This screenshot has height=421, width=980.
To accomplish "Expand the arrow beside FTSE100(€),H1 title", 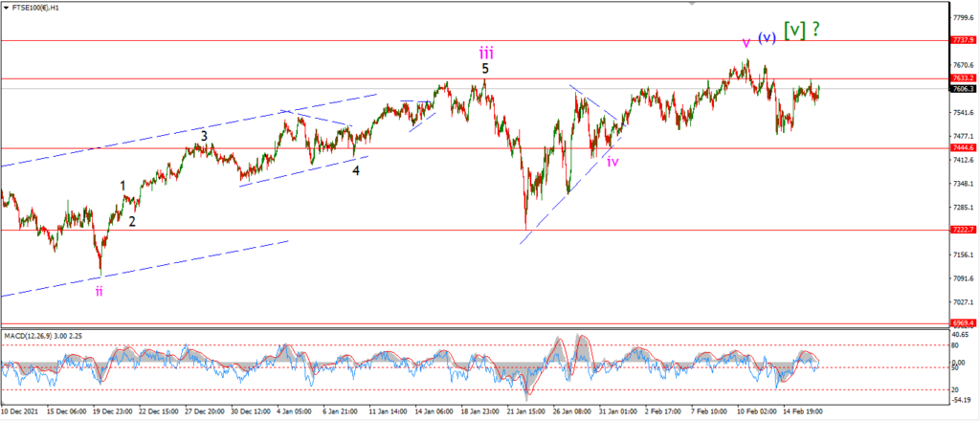I will (6, 6).
